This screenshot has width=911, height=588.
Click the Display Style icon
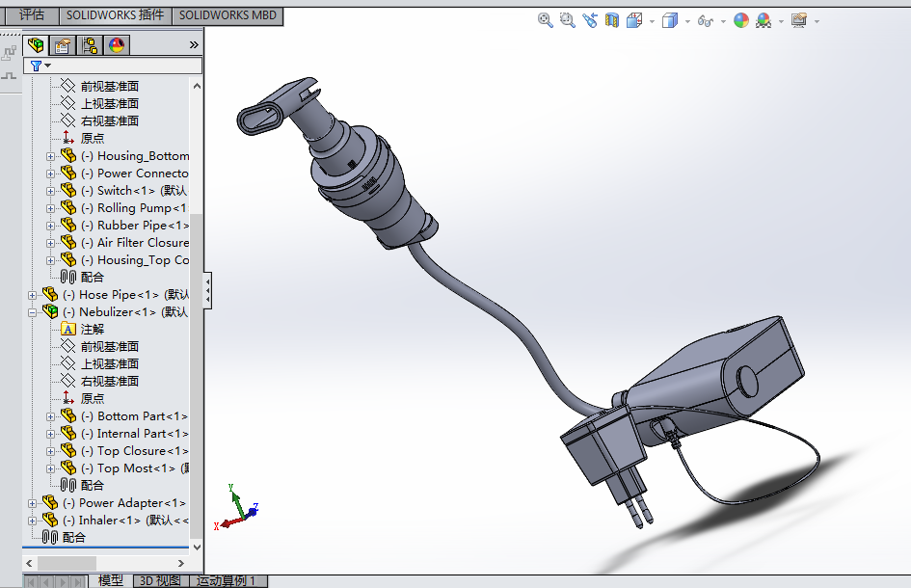click(670, 21)
